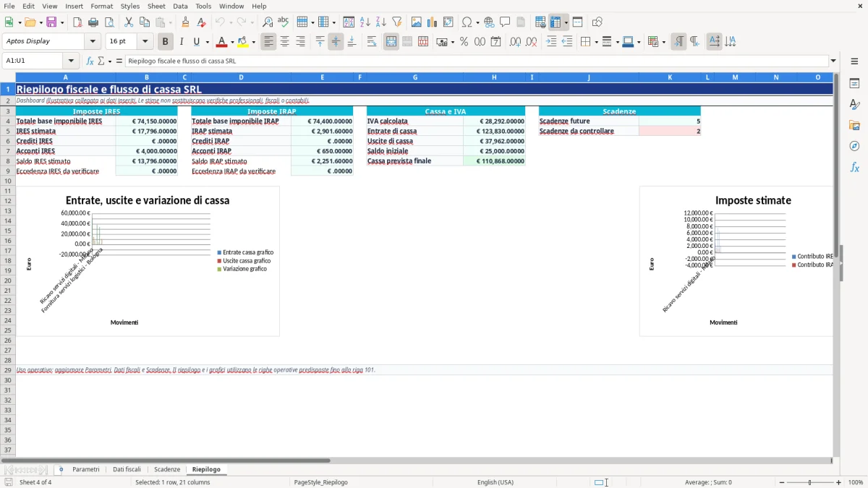This screenshot has width=868, height=488.
Task: Toggle Align Left
Action: point(269,42)
